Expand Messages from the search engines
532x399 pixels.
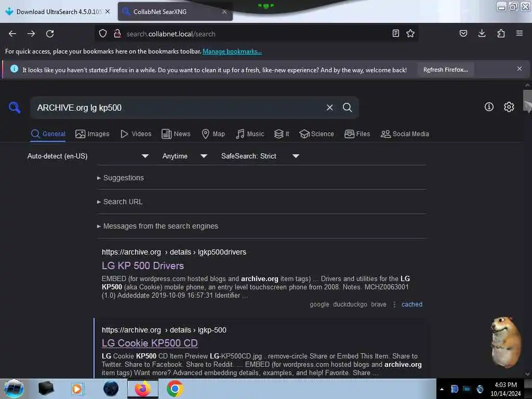157,226
